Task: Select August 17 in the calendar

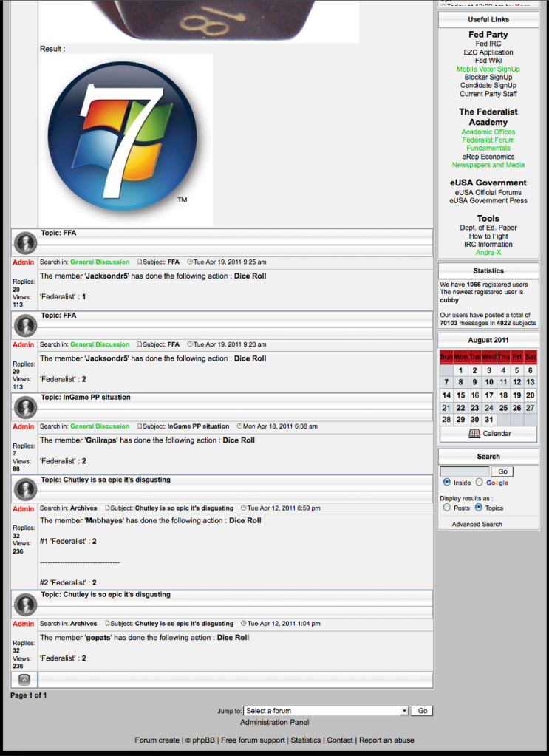Action: point(488,395)
